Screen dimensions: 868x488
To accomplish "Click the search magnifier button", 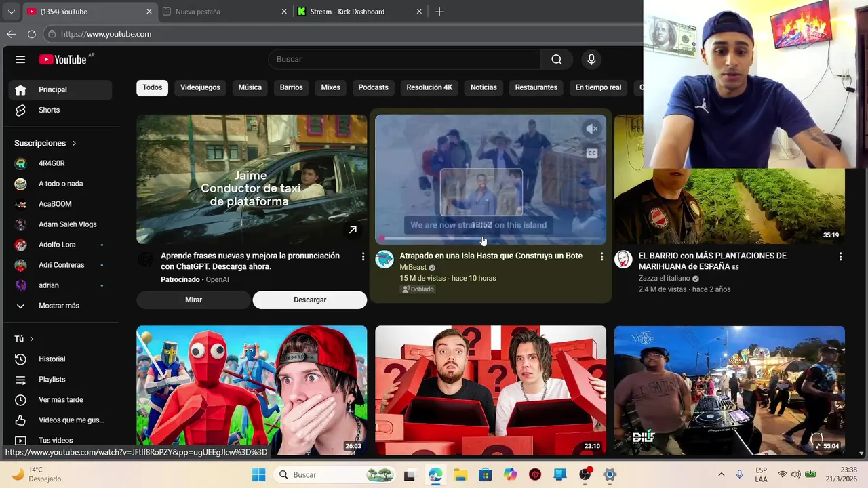I will point(557,60).
